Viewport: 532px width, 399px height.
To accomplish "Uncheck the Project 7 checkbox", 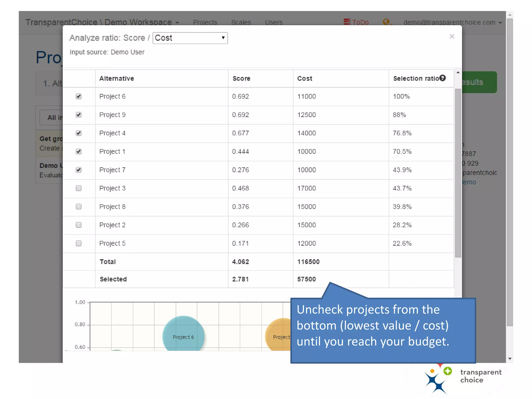I will tap(78, 170).
